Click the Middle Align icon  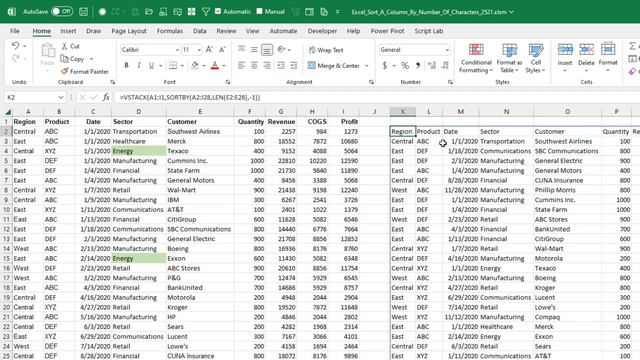click(x=254, y=49)
